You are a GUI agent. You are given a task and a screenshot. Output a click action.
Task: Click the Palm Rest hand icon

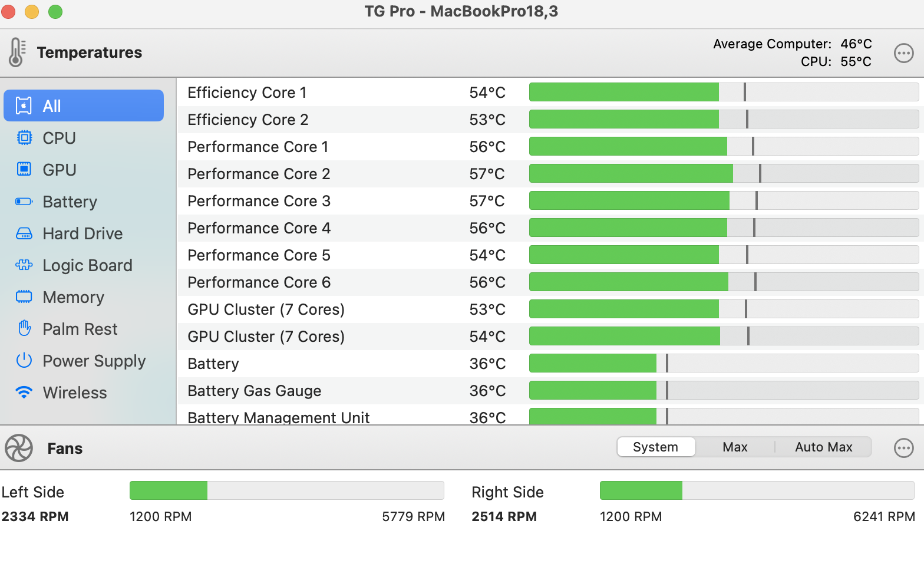point(24,329)
